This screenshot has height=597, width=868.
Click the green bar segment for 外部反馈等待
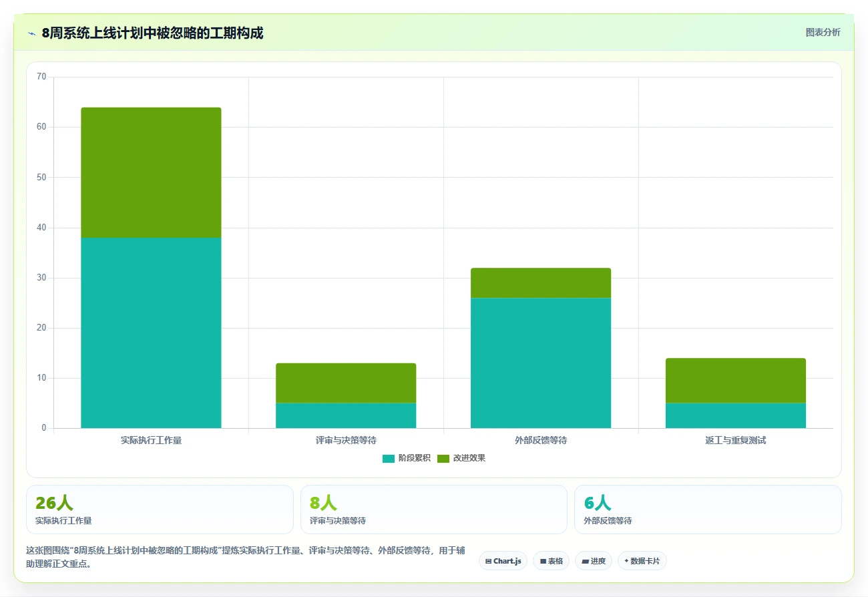tap(541, 282)
